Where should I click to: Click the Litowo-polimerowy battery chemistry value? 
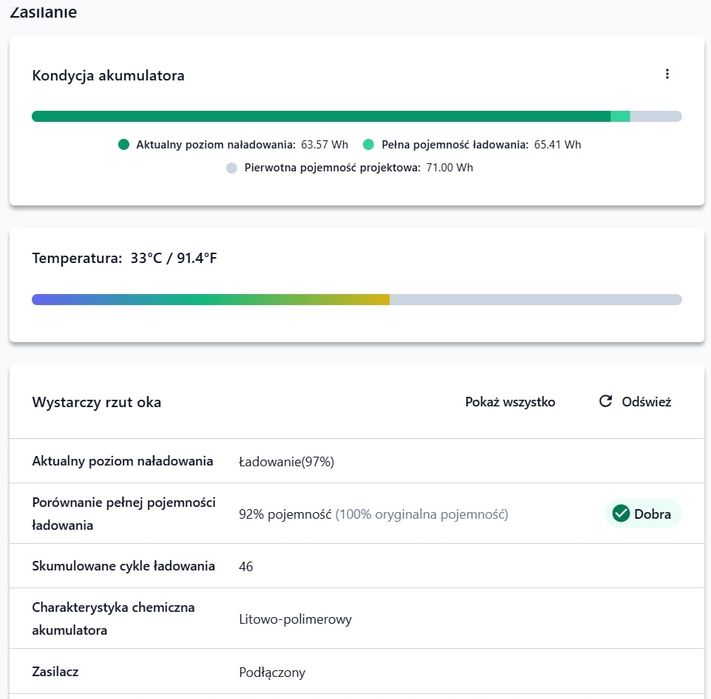coord(295,619)
